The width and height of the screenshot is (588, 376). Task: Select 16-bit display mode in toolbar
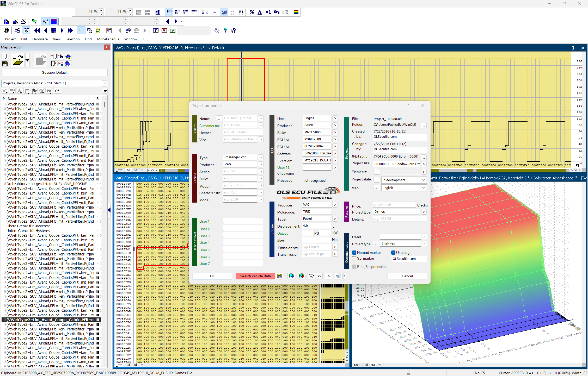(x=177, y=12)
